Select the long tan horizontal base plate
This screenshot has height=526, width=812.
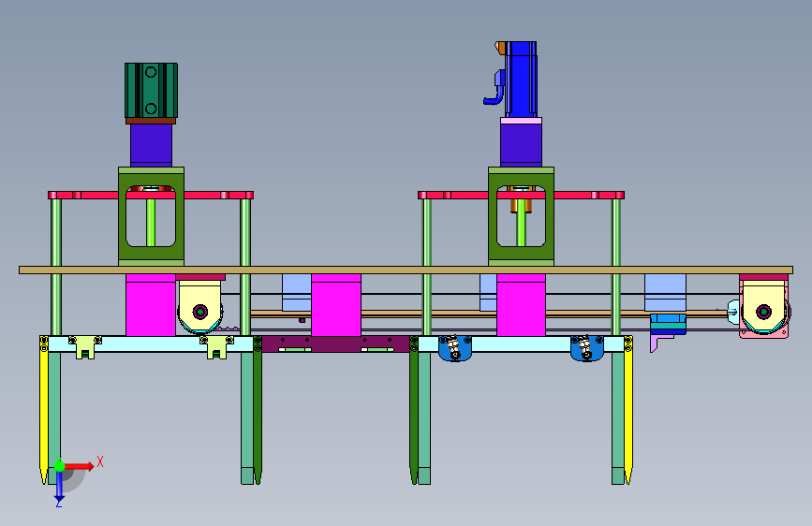(x=406, y=270)
